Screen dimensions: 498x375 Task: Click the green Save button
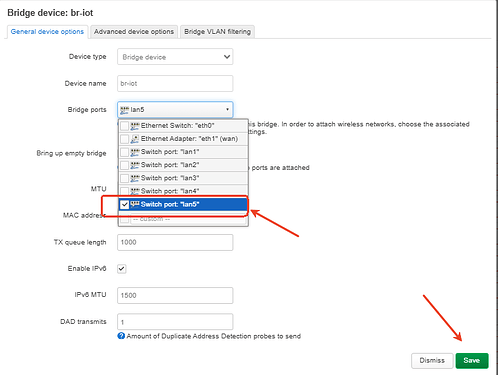tap(472, 361)
